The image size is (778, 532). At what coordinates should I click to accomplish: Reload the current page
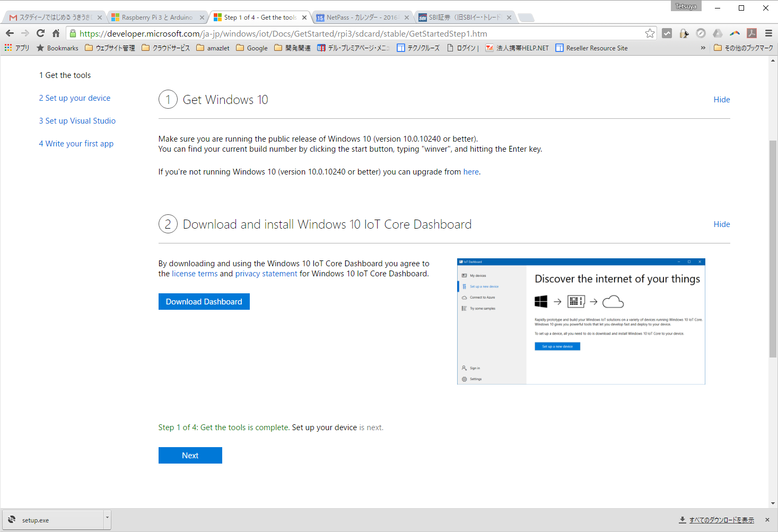(x=40, y=33)
